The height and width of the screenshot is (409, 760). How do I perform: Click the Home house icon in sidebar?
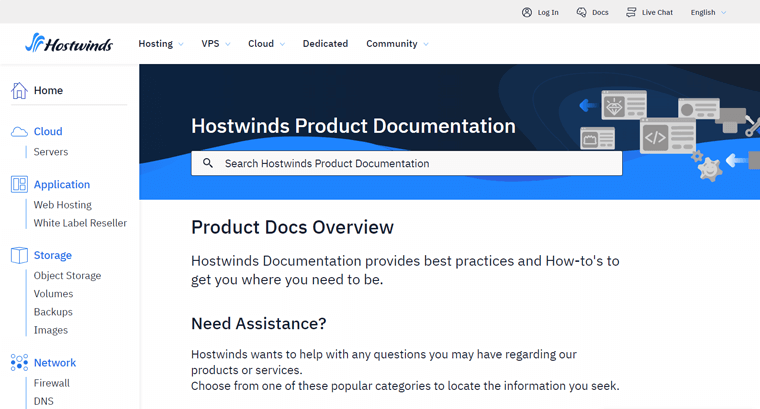click(19, 90)
